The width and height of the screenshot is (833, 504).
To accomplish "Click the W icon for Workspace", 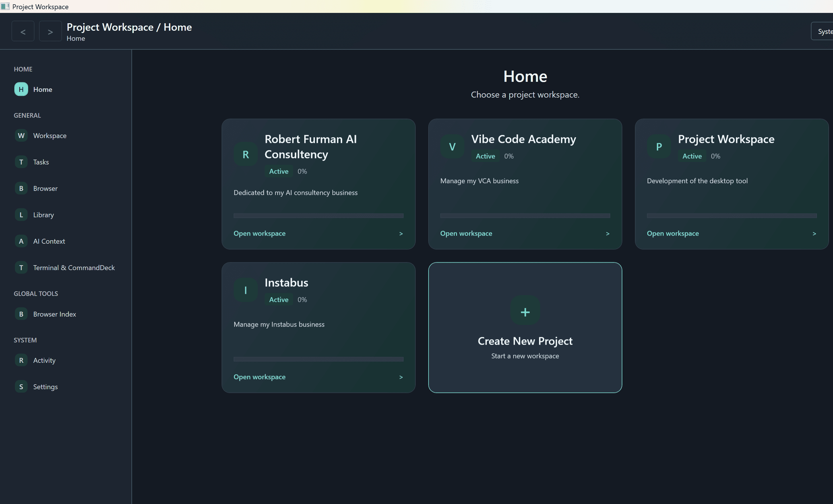I will (21, 135).
